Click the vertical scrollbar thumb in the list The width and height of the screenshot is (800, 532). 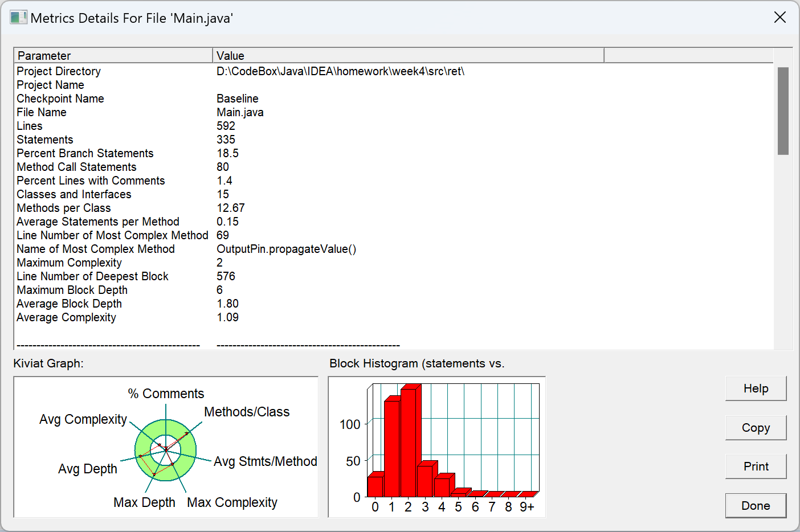783,111
